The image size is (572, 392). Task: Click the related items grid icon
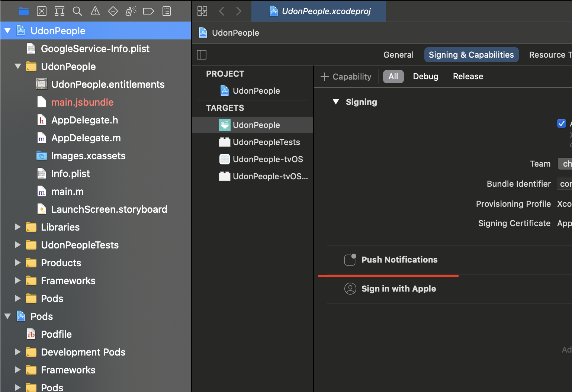(202, 11)
